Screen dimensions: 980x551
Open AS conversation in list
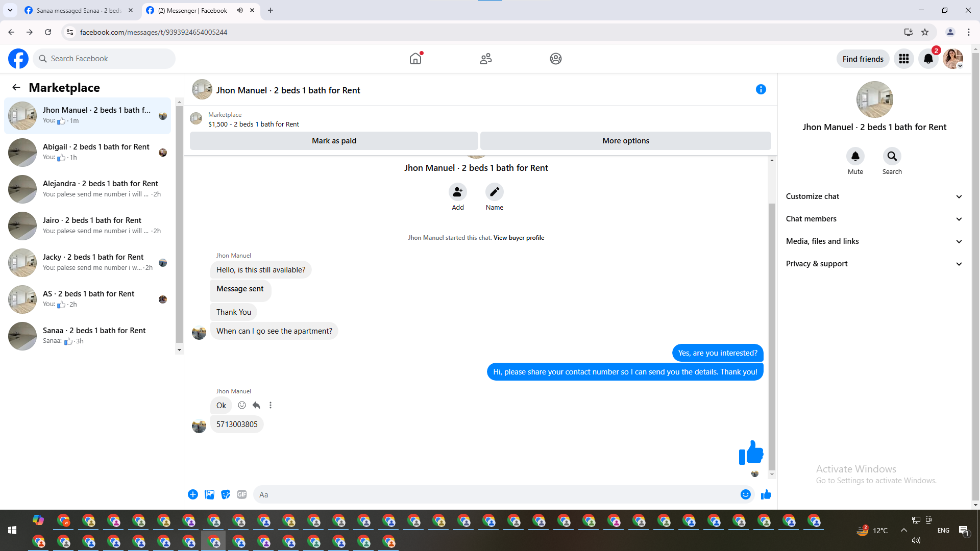click(x=88, y=299)
